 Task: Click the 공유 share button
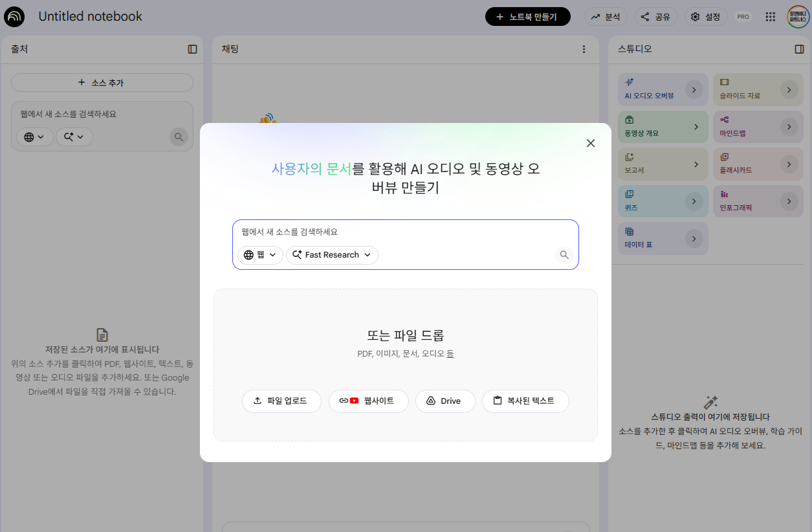coord(656,17)
